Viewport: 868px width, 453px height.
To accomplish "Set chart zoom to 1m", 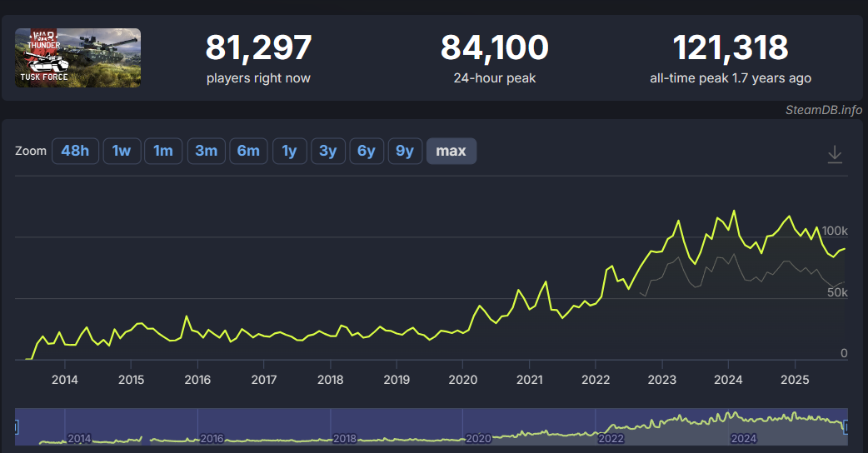I will (x=163, y=151).
